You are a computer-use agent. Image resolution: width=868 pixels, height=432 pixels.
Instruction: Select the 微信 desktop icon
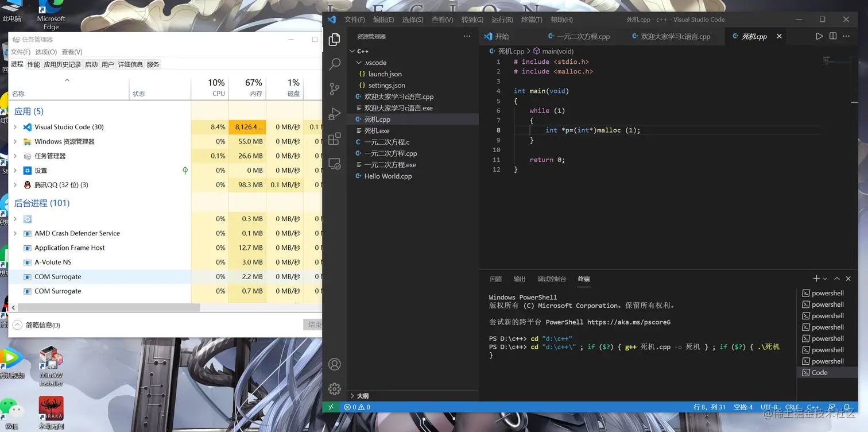pos(11,413)
